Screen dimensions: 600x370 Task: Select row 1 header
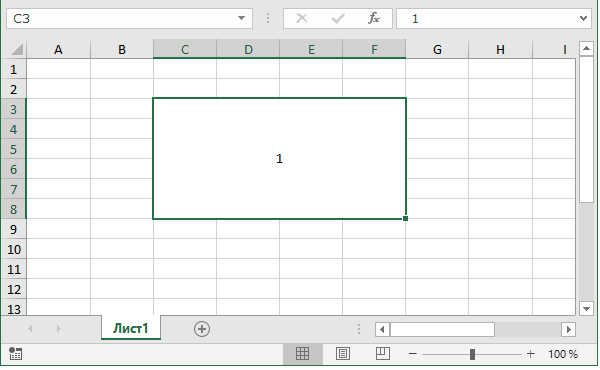point(14,69)
